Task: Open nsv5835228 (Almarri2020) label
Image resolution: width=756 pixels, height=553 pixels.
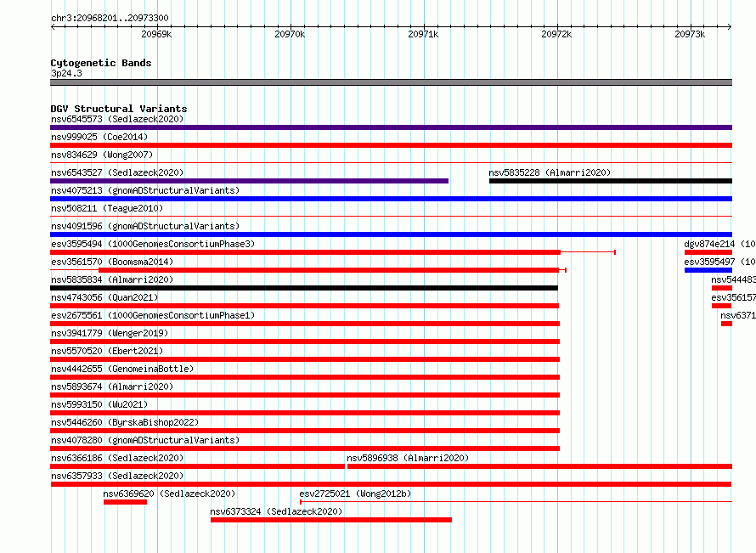Action: coord(550,172)
